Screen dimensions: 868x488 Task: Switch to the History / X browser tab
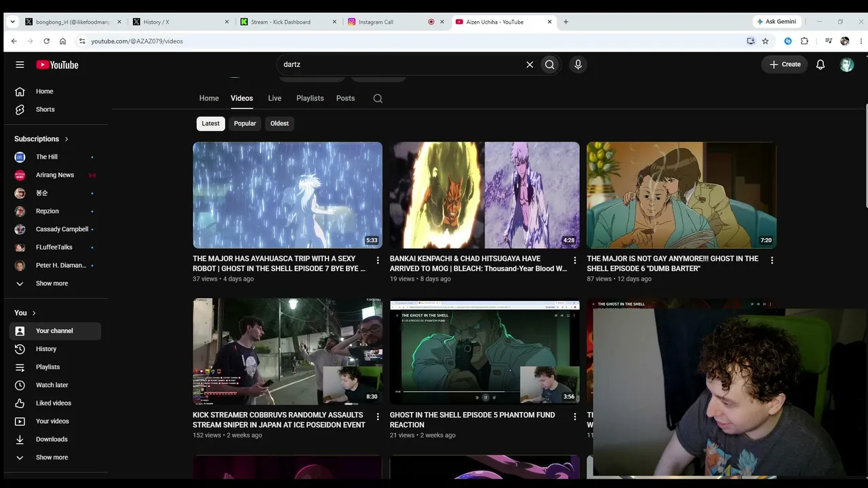coord(180,22)
